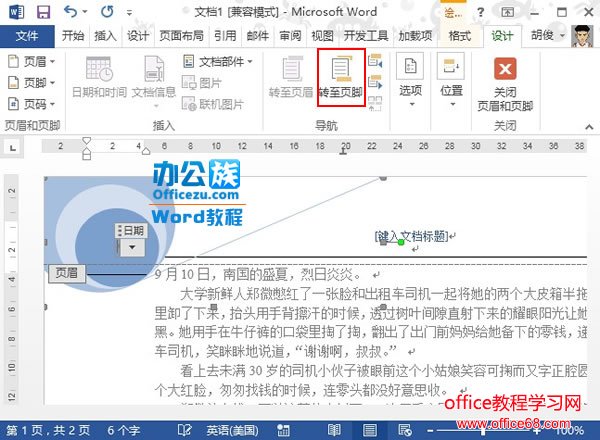Save the document with the floppy icon
The image size is (600, 440).
[43, 12]
